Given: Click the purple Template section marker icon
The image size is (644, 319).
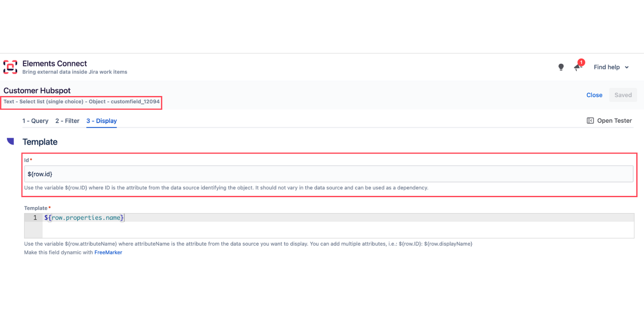Looking at the screenshot, I should (10, 141).
